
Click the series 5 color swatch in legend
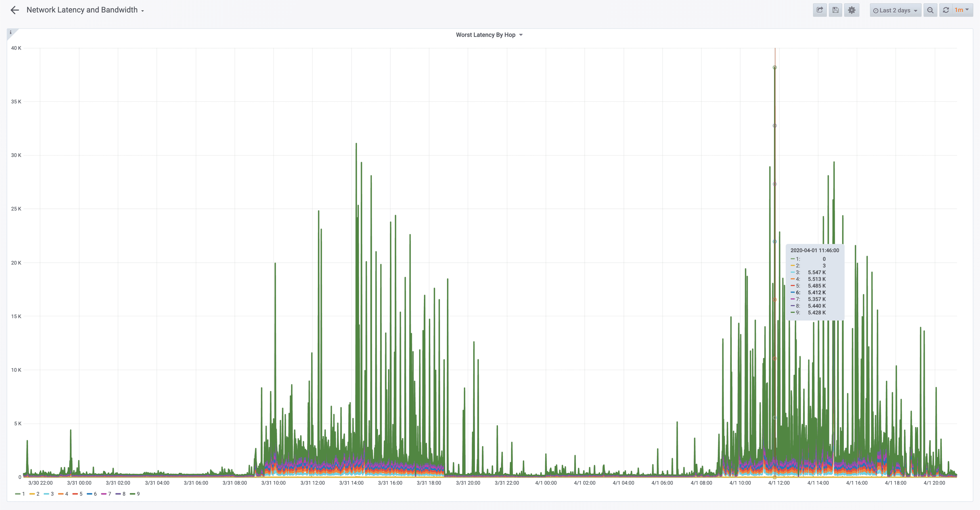[75, 494]
